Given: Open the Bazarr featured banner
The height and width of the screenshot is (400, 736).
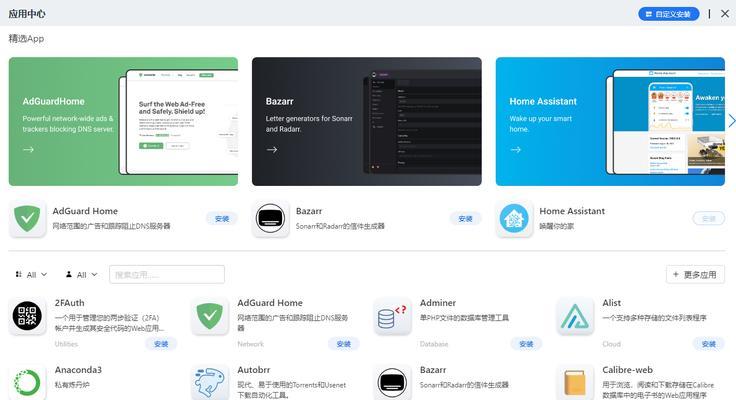Looking at the screenshot, I should (x=367, y=122).
